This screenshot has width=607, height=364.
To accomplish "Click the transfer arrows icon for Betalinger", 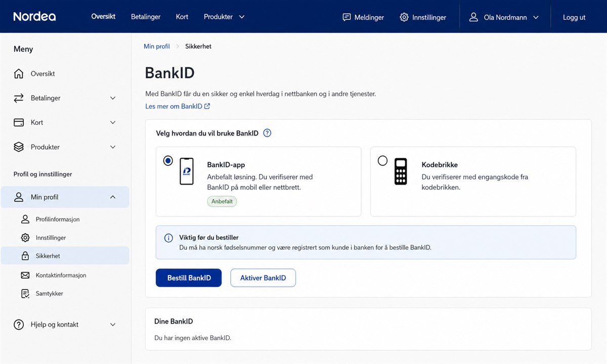I will tap(19, 98).
